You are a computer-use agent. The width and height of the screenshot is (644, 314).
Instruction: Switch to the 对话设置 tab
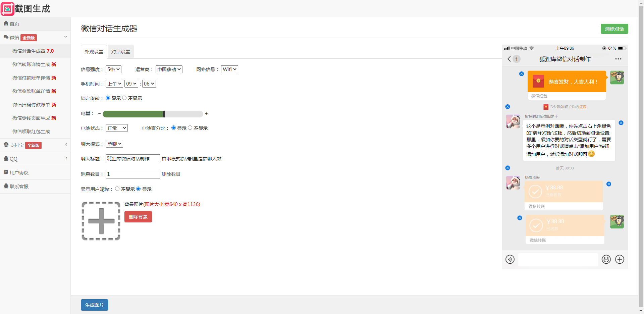[x=121, y=52]
